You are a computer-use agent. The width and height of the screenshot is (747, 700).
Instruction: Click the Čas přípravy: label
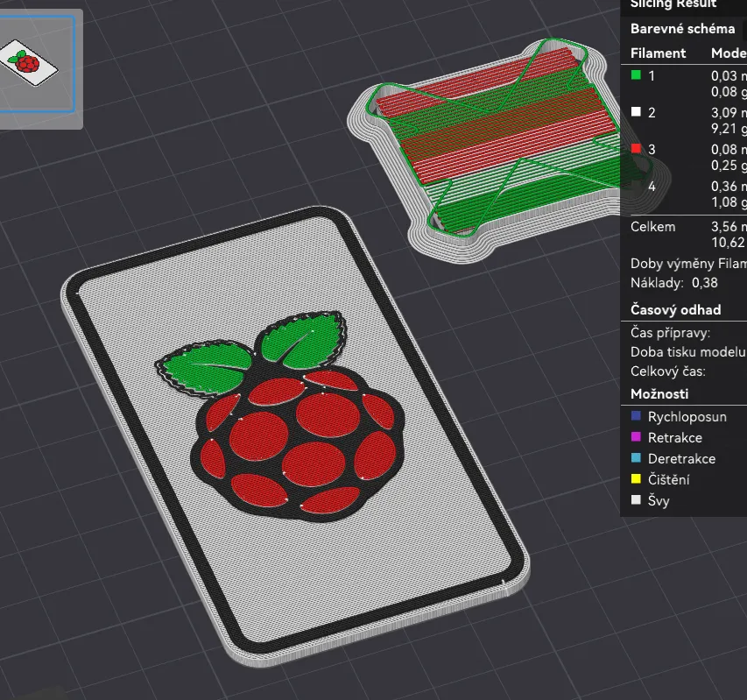click(670, 333)
